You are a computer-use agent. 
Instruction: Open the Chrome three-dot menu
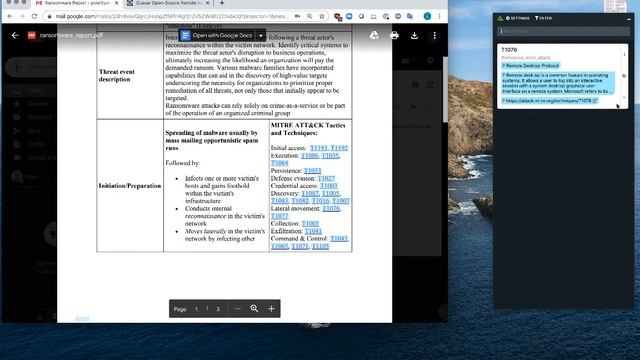[x=439, y=16]
